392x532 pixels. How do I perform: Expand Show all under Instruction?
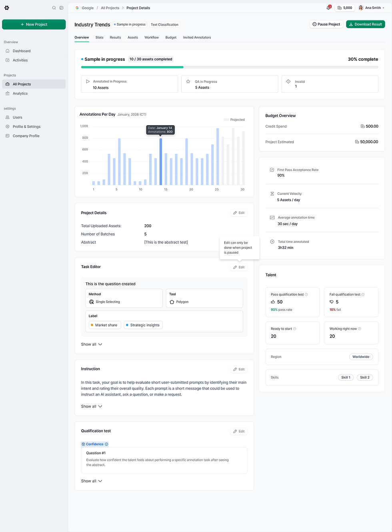point(92,406)
